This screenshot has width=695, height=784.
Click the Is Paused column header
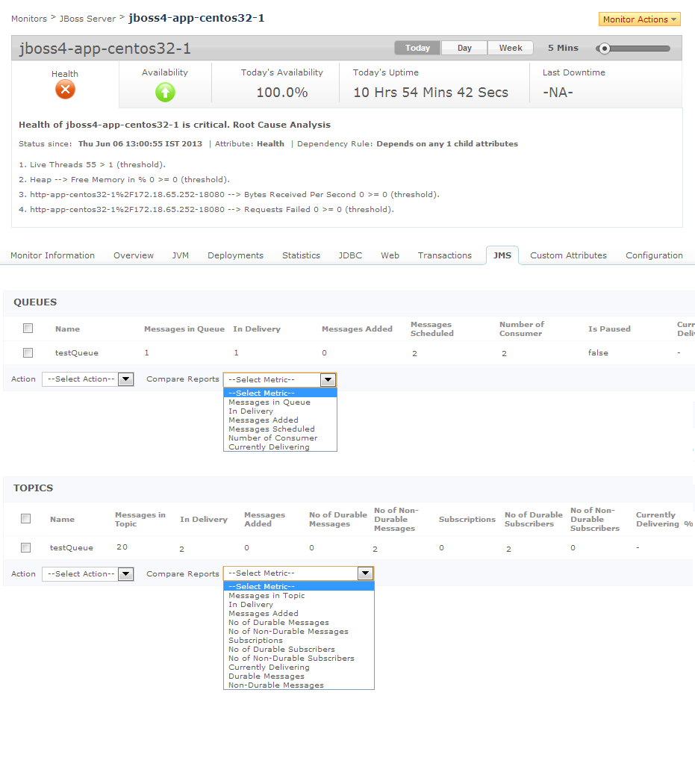(609, 329)
